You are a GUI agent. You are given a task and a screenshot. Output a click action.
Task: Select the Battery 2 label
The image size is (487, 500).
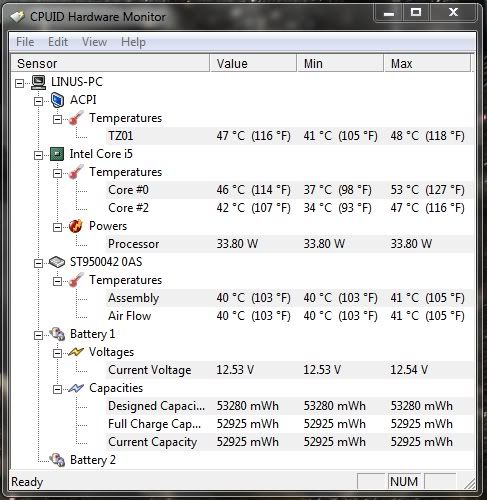tap(93, 460)
